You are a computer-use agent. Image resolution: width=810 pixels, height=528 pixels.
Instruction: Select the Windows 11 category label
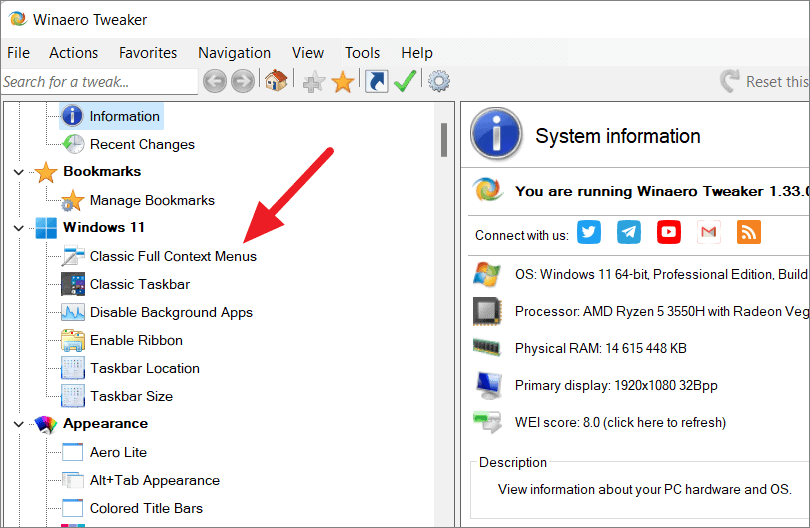point(103,227)
